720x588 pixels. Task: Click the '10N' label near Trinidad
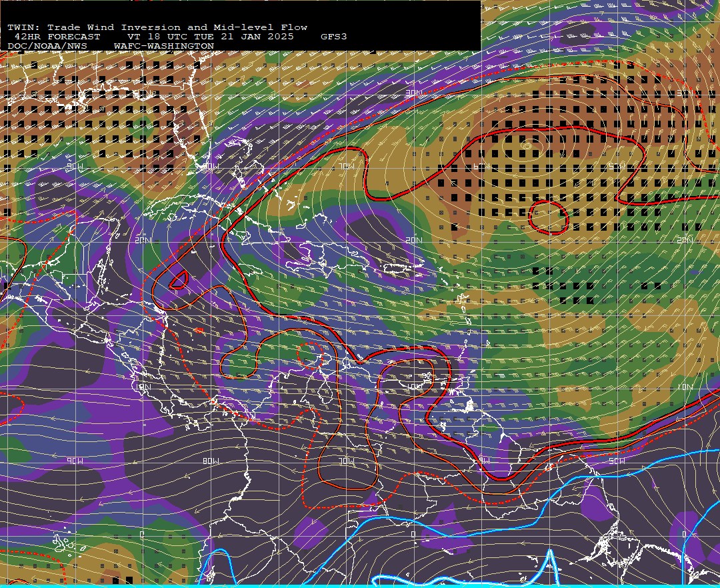pos(414,387)
